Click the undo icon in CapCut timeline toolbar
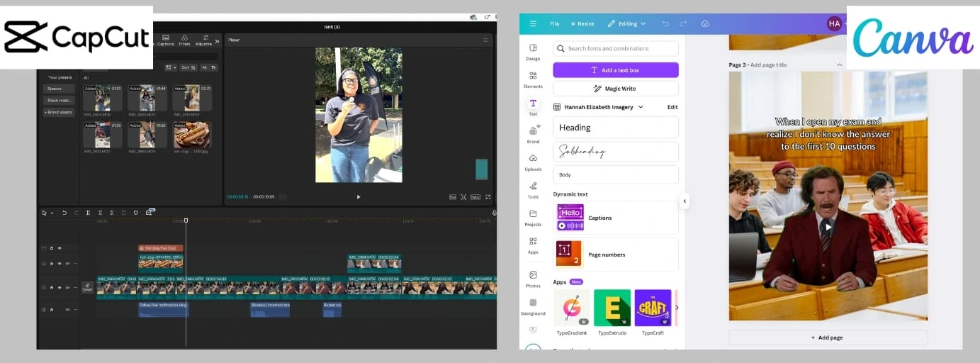Viewport: 980px width, 363px height. point(64,213)
